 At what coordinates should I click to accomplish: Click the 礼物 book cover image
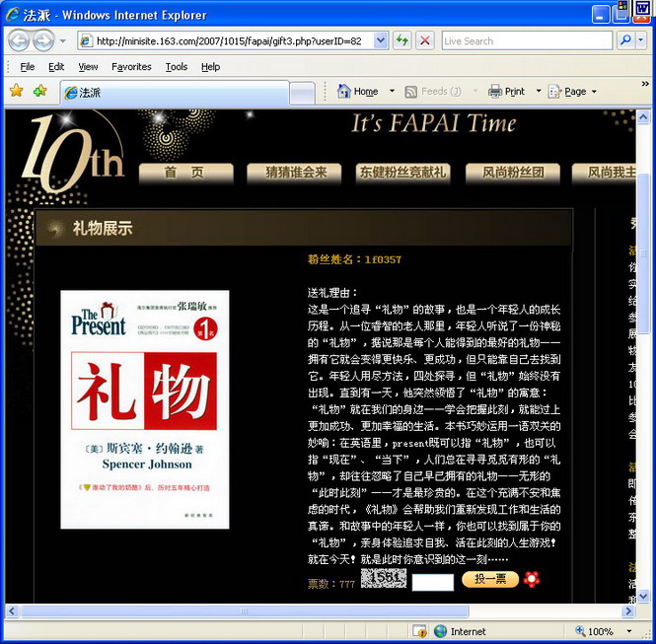point(145,409)
